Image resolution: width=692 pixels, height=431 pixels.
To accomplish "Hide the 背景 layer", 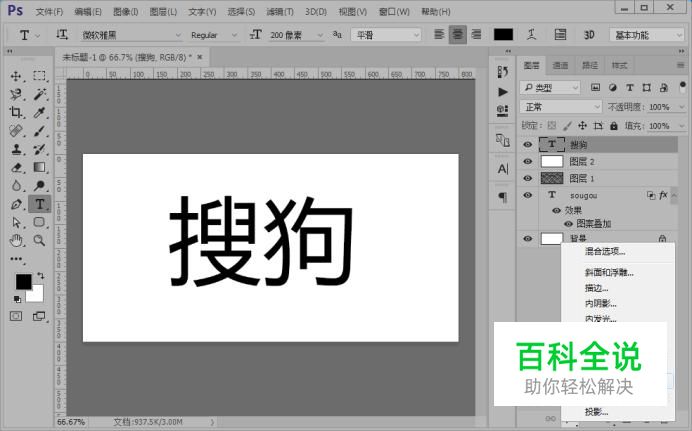I will (x=527, y=239).
